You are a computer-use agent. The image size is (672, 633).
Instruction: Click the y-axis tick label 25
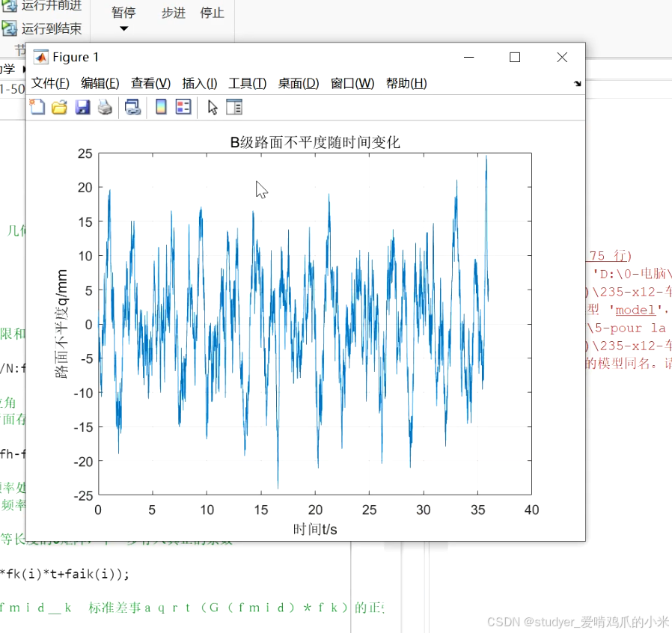coord(85,153)
